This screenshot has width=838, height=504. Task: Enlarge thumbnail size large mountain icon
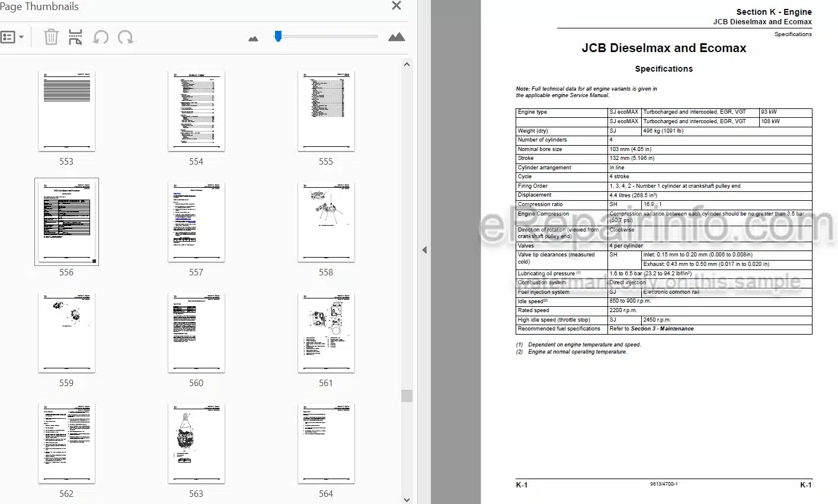tap(396, 37)
